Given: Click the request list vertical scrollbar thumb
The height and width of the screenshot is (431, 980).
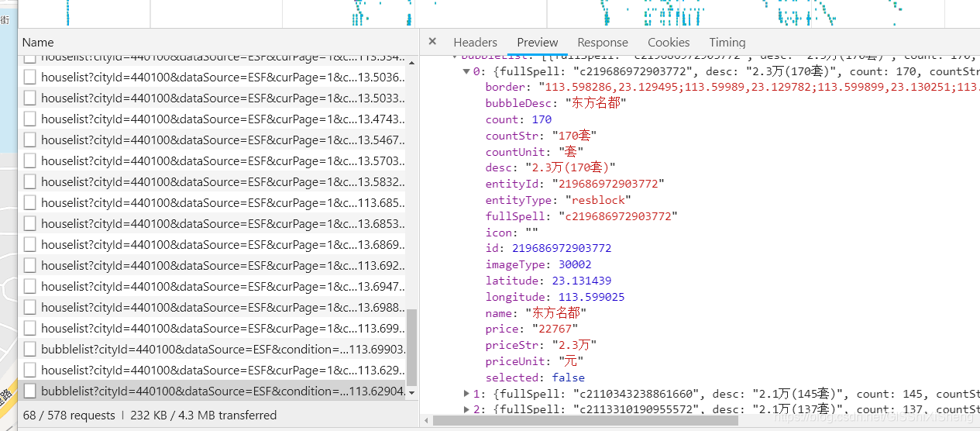Looking at the screenshot, I should [411, 347].
